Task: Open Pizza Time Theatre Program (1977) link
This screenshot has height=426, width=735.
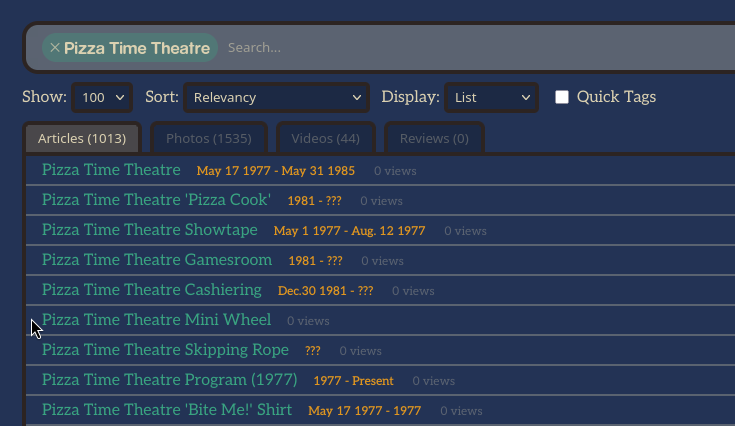Action: [x=169, y=380]
